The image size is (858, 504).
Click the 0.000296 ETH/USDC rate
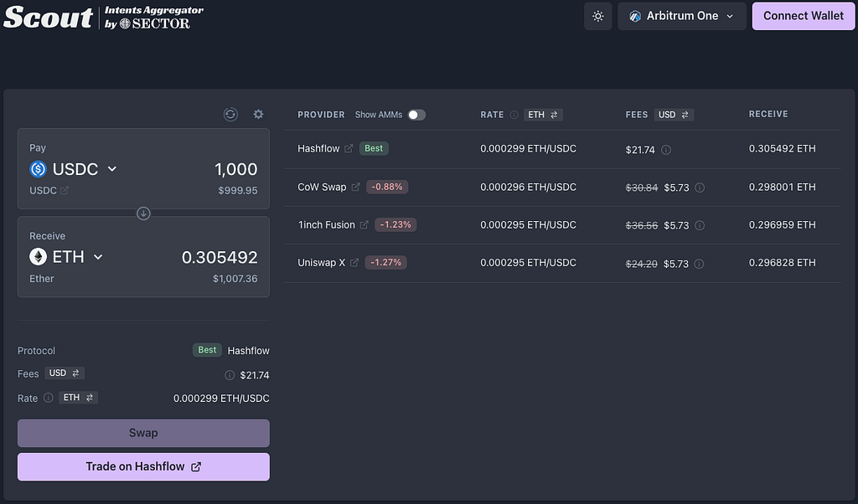tap(528, 187)
